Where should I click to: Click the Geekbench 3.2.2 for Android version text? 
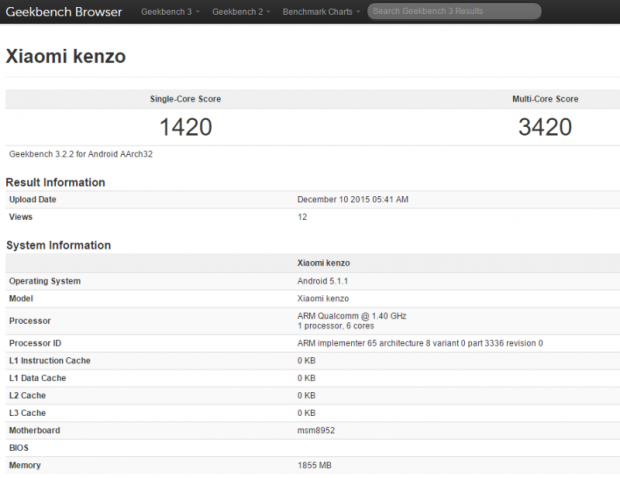click(80, 155)
